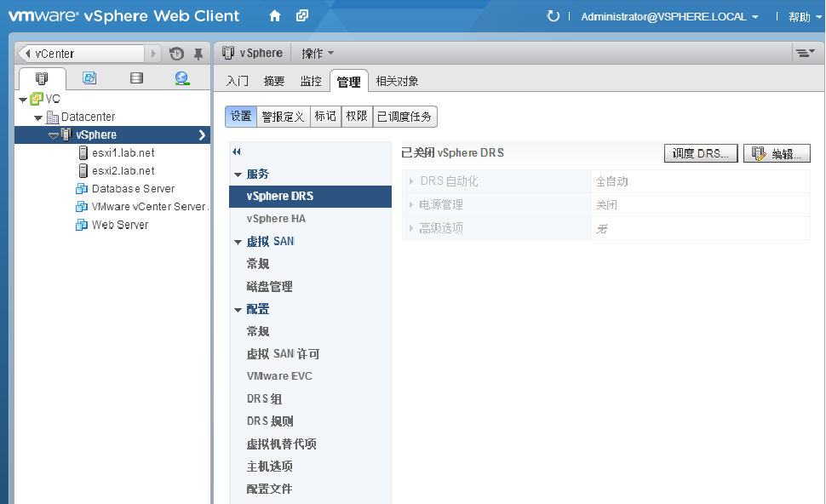This screenshot has width=826, height=504.
Task: Collapse the 服务 section
Action: click(x=238, y=175)
